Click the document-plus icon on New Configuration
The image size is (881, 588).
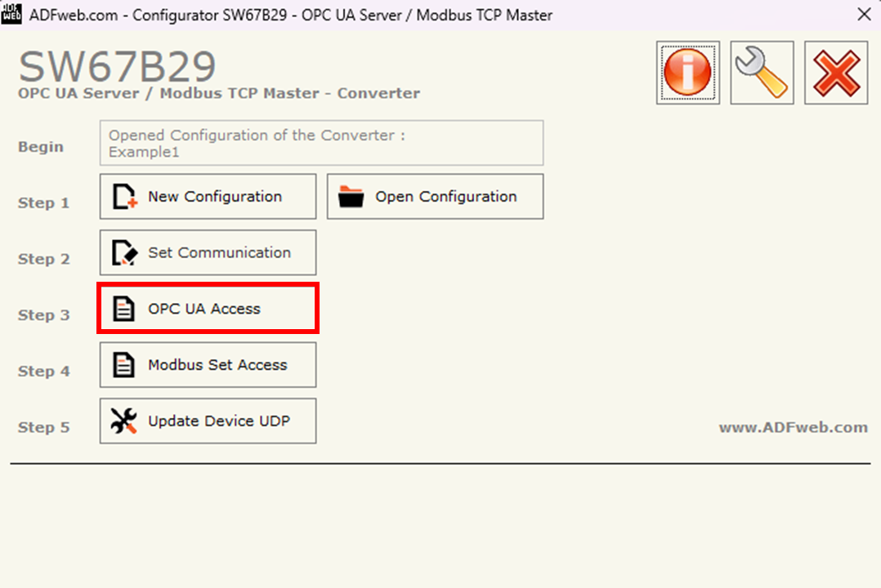(123, 196)
